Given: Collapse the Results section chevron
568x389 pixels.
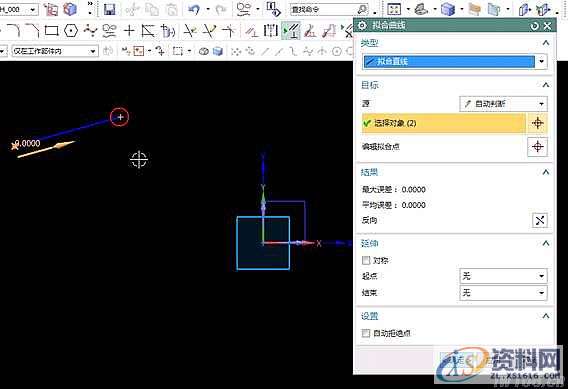Looking at the screenshot, I should (x=546, y=172).
